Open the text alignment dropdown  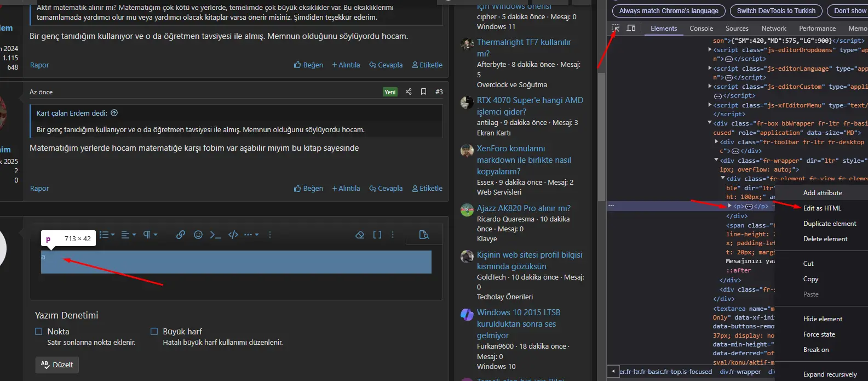click(128, 235)
